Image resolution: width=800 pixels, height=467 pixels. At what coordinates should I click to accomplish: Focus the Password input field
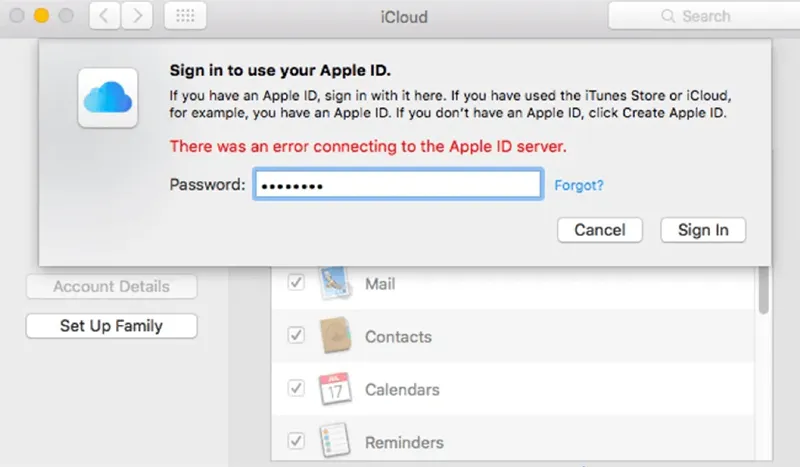(x=398, y=184)
